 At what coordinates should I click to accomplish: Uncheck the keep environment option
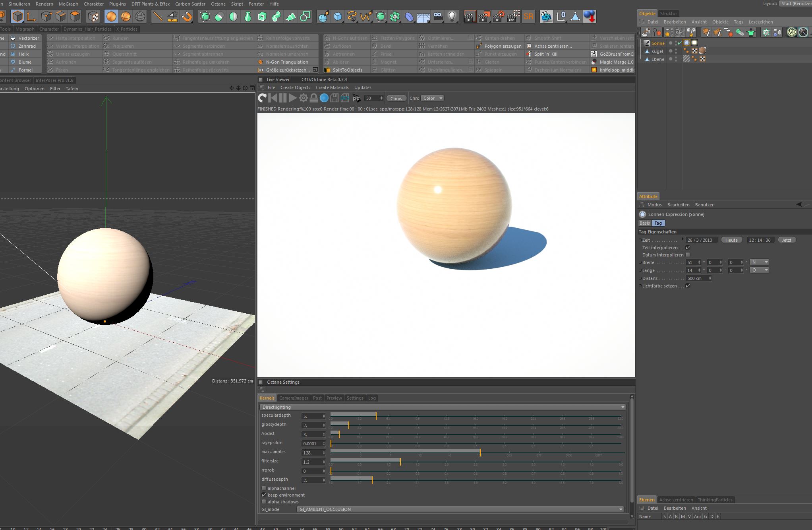point(264,495)
